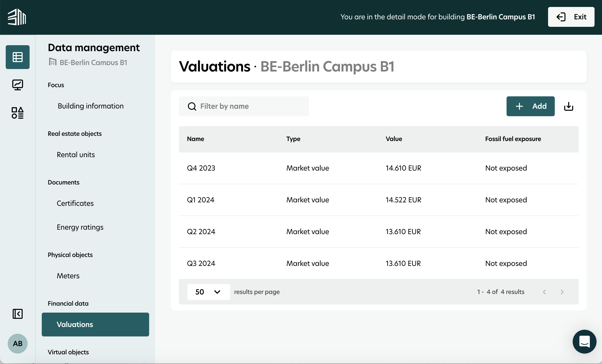The image size is (602, 364).
Task: Click the 14.522 EUR value cell
Action: [x=403, y=200]
